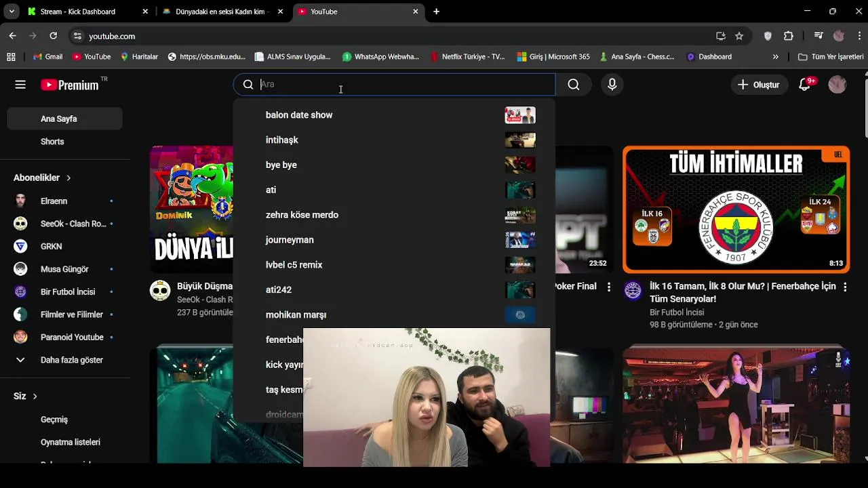868x488 pixels.
Task: Open Filmler ve Filimler channel
Action: point(64,314)
